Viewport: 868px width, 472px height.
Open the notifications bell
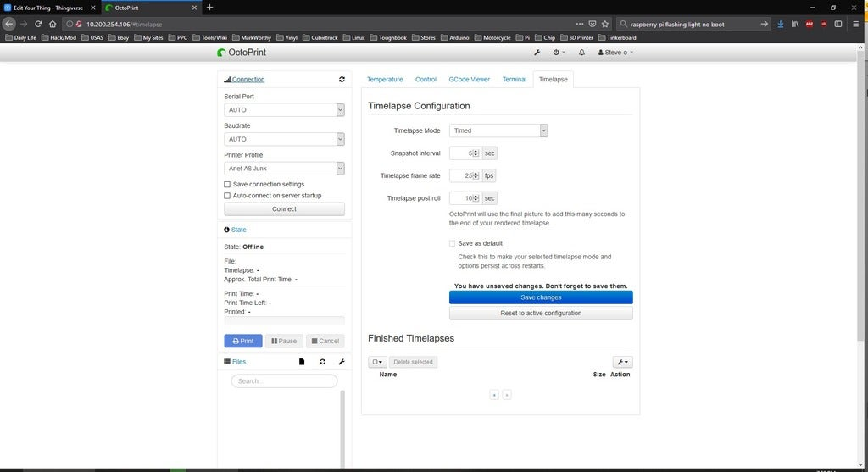pyautogui.click(x=581, y=53)
